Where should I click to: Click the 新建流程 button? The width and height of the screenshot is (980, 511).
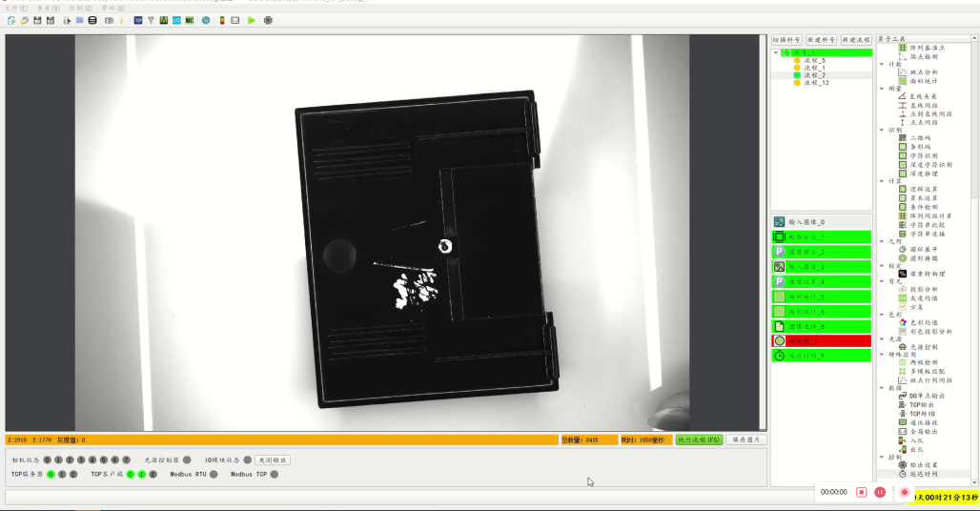point(856,40)
